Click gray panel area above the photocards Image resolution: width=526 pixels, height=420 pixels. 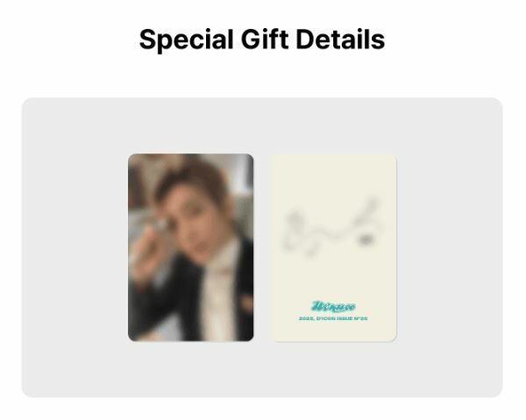click(x=262, y=125)
